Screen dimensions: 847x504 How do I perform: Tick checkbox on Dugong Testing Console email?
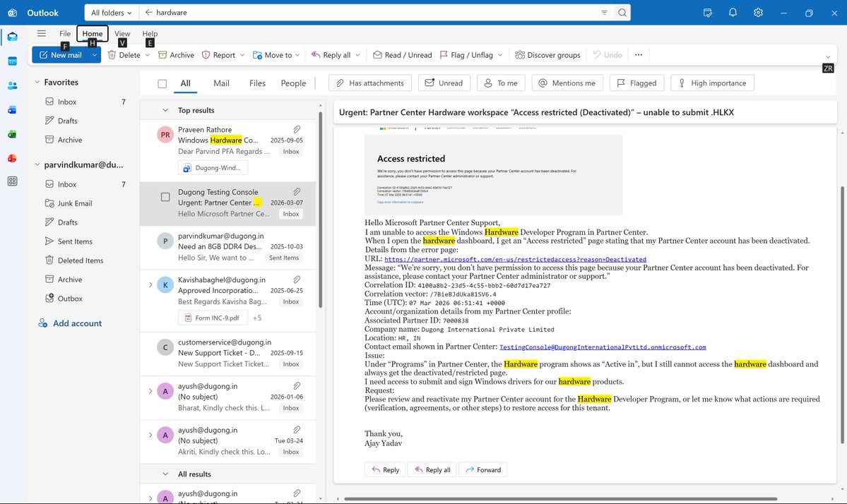(165, 198)
